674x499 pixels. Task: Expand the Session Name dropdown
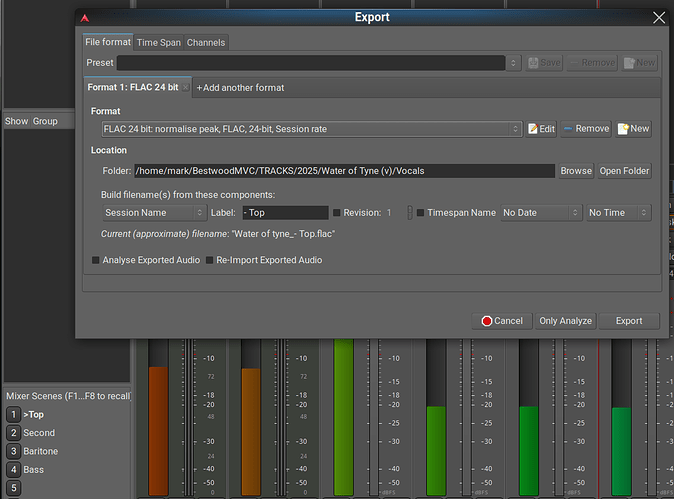pyautogui.click(x=154, y=213)
